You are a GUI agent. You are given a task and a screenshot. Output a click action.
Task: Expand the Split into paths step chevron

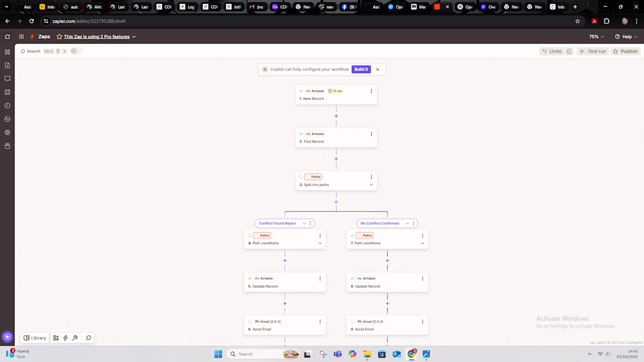click(371, 185)
